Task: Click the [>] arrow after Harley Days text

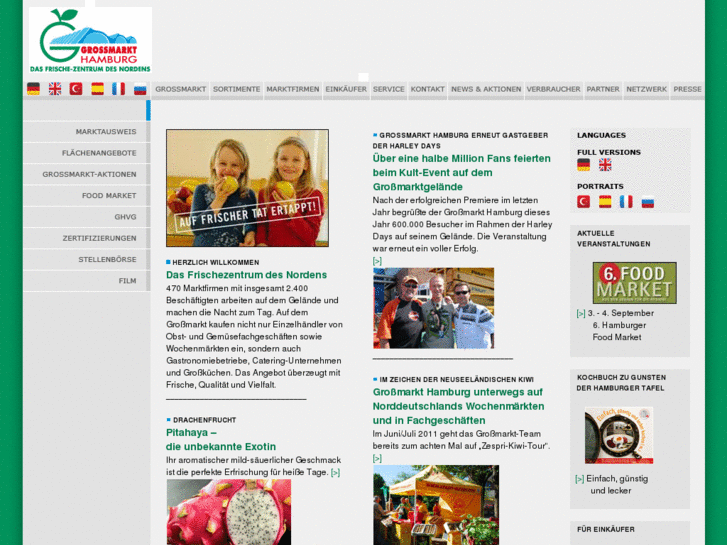Action: [377, 261]
